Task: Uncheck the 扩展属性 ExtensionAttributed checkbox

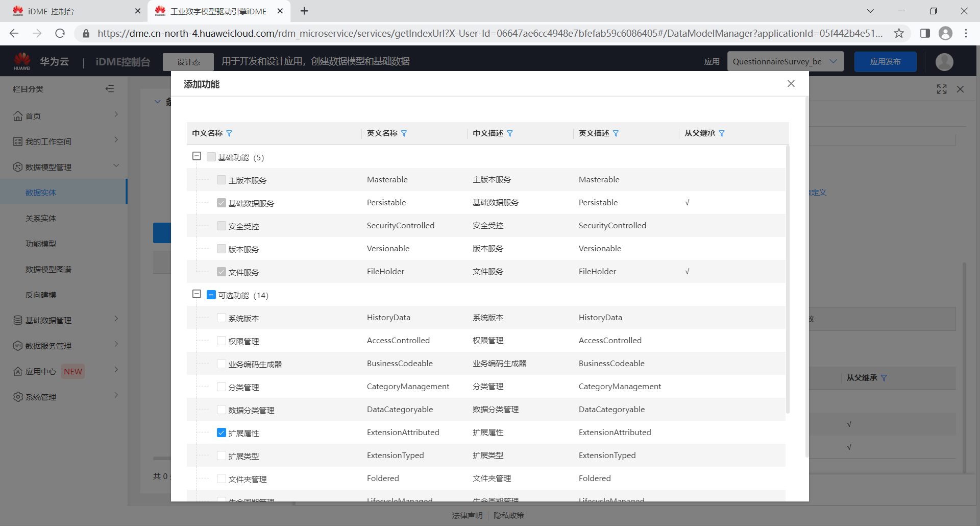Action: click(x=221, y=432)
